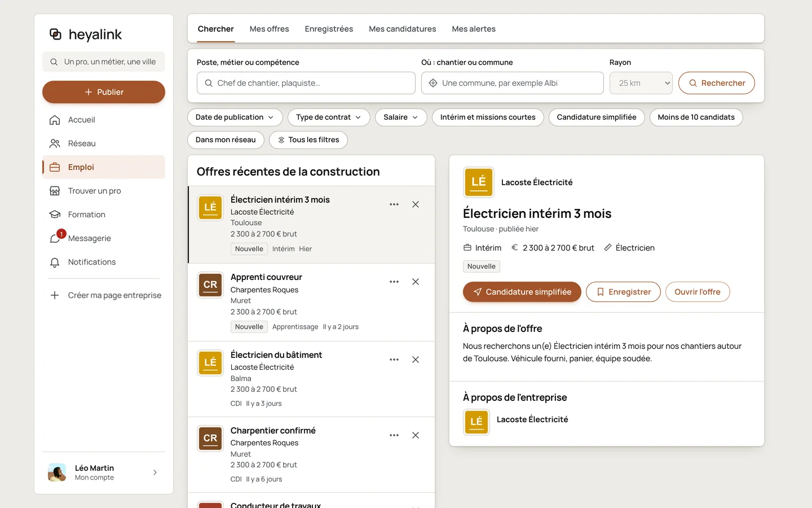Dismiss the Apprenti couvreur offer
This screenshot has width=812, height=508.
coord(416,282)
